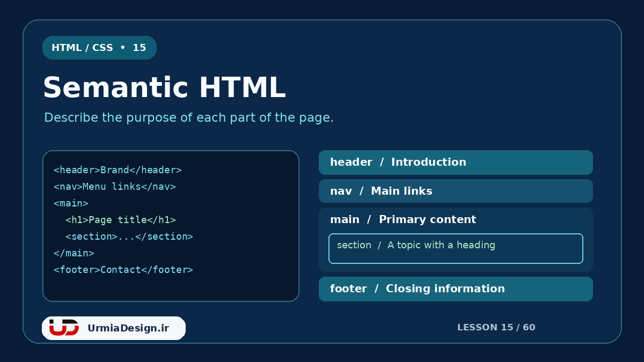Select the footer / Closing information bar
644x362 pixels.
coord(456,289)
